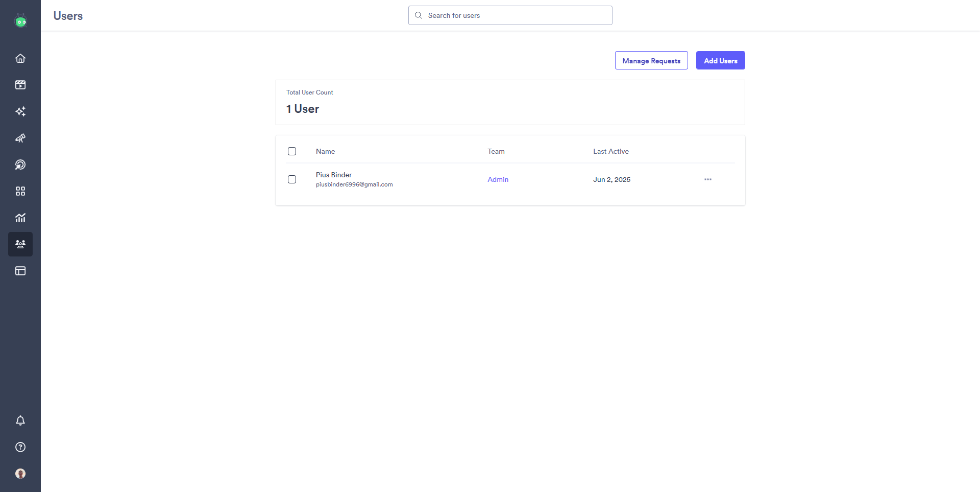This screenshot has height=492, width=980.
Task: Click the green robot logo
Action: pos(20,21)
